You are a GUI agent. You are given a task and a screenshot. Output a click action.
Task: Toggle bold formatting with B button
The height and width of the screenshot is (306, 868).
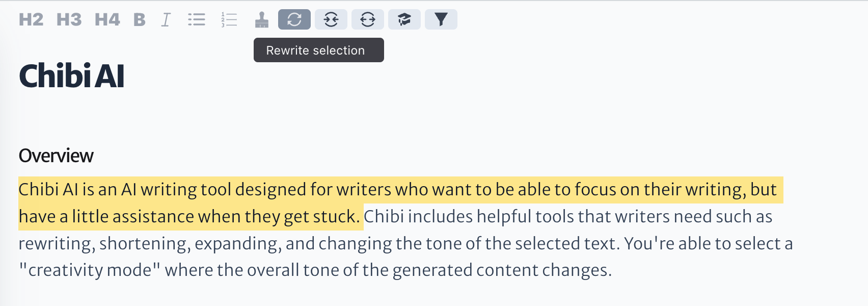click(x=139, y=20)
